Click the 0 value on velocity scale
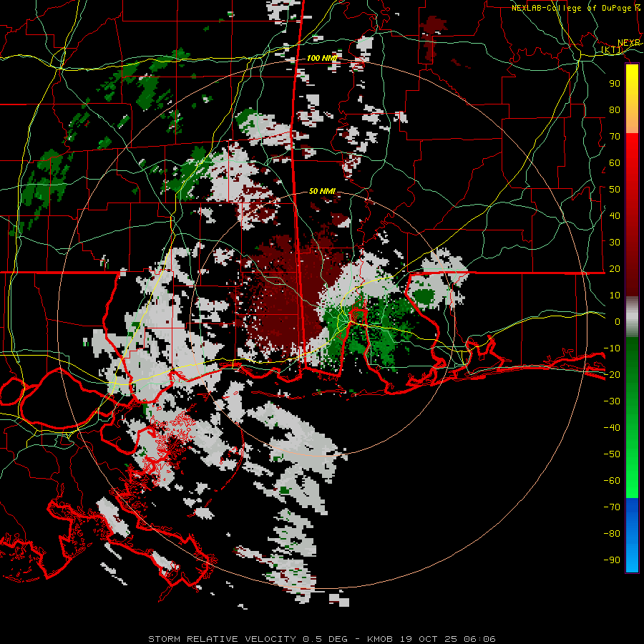Image resolution: width=644 pixels, height=644 pixels. [x=618, y=321]
